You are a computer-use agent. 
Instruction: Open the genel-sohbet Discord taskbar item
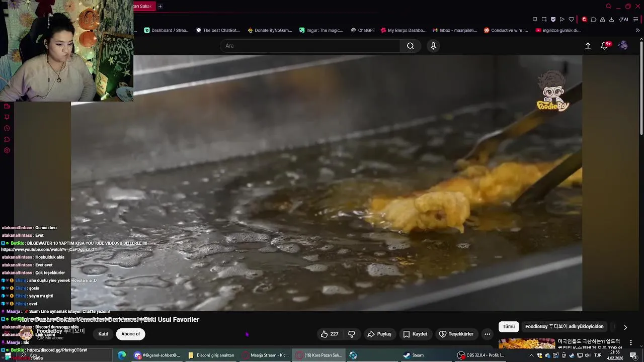click(x=157, y=355)
